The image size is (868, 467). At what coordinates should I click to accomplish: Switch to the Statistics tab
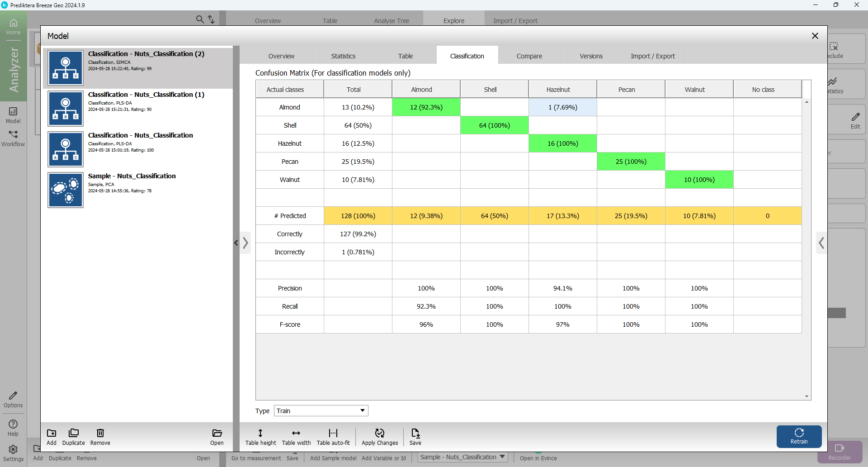coord(343,56)
